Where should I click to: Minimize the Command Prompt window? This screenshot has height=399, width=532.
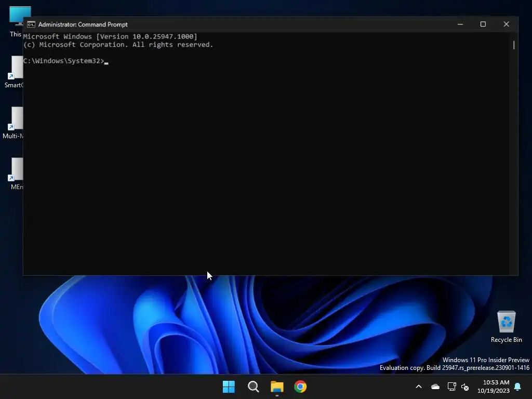[460, 24]
